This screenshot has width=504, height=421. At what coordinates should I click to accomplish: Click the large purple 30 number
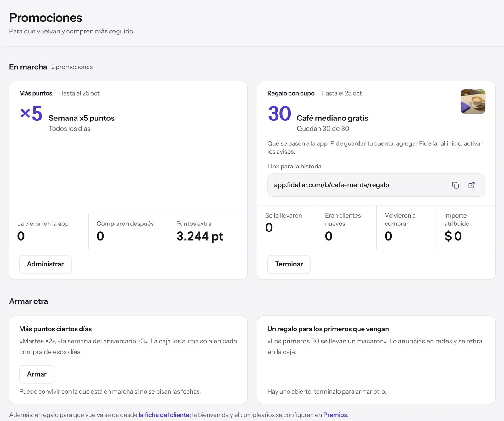tap(279, 114)
